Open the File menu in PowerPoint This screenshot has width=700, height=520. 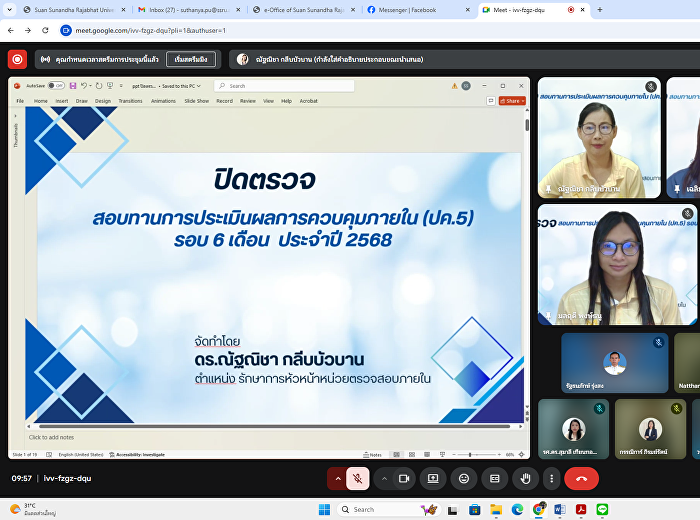(20, 101)
